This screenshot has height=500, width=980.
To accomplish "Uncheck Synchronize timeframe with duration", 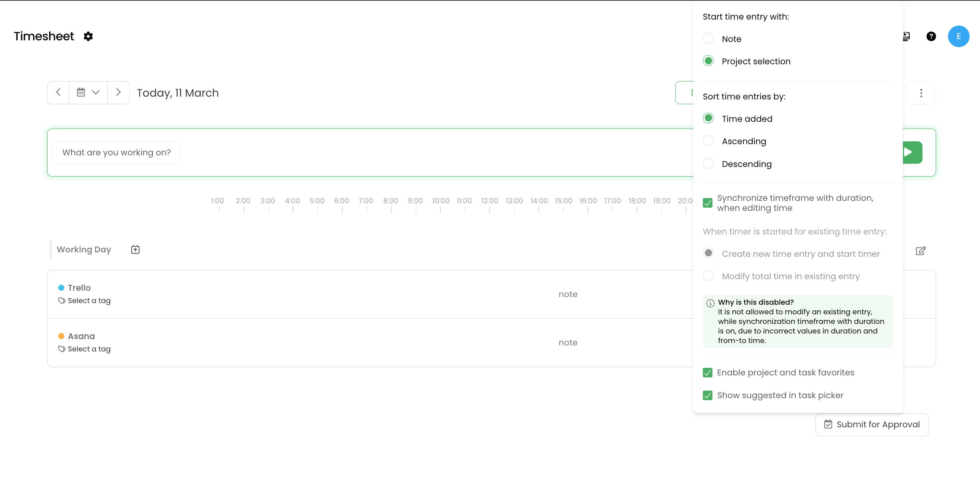I will tap(708, 203).
